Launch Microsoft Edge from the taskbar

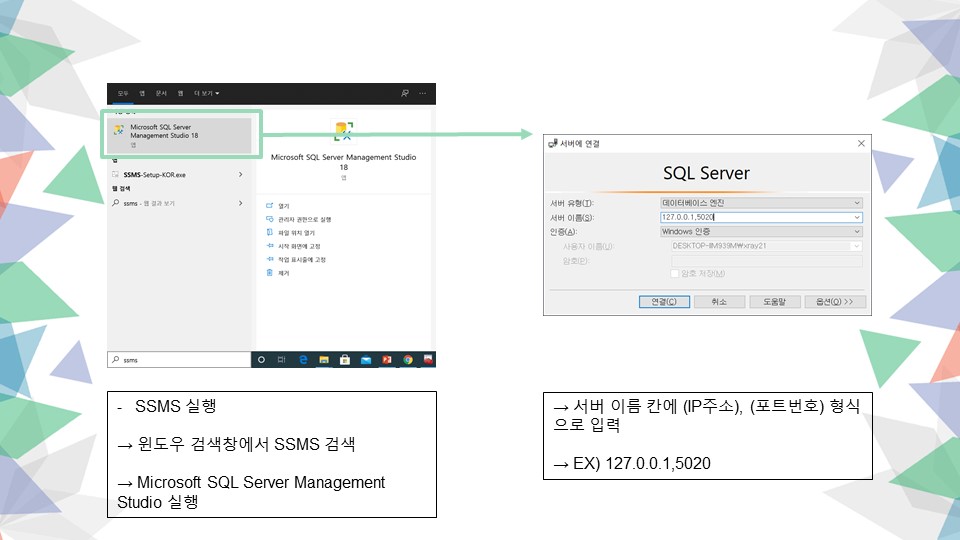pos(303,359)
